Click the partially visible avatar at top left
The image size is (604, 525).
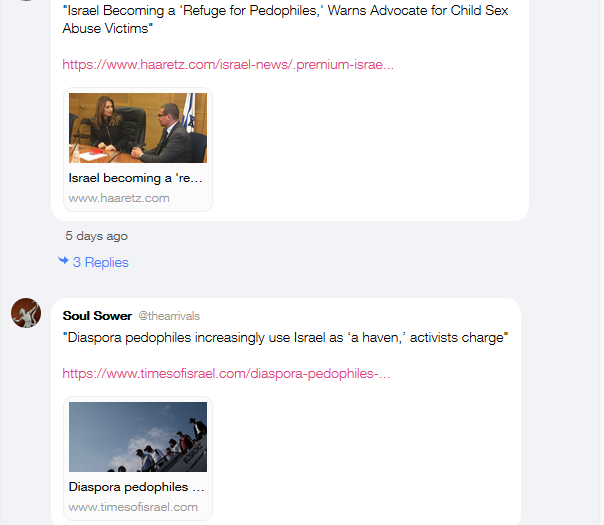coord(26,1)
